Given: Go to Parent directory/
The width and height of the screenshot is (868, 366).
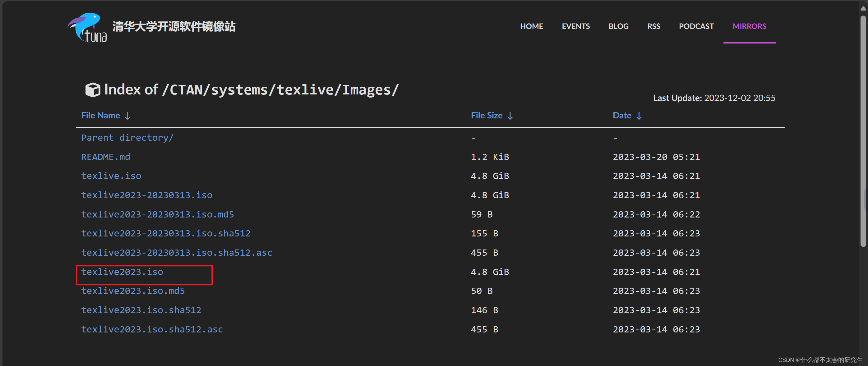Looking at the screenshot, I should 127,138.
